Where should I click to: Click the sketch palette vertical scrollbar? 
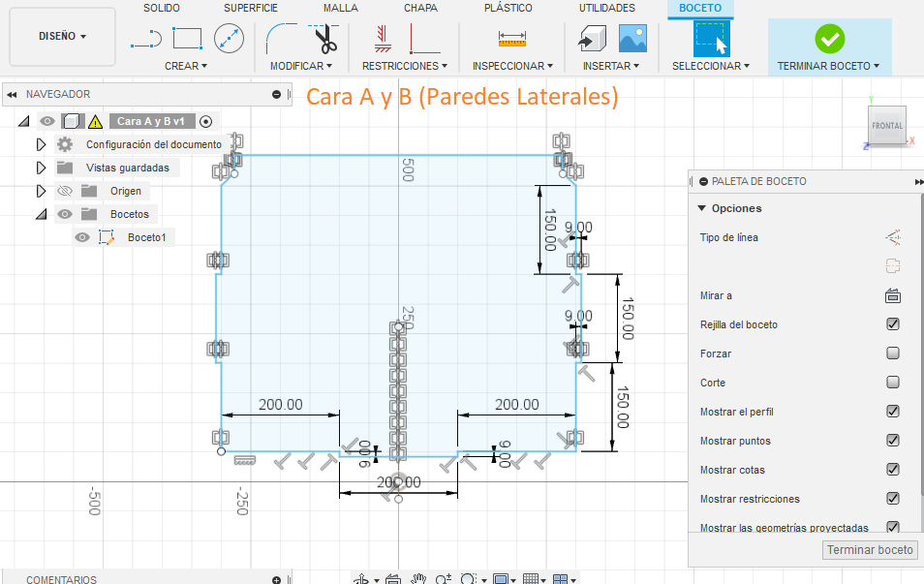(921, 345)
